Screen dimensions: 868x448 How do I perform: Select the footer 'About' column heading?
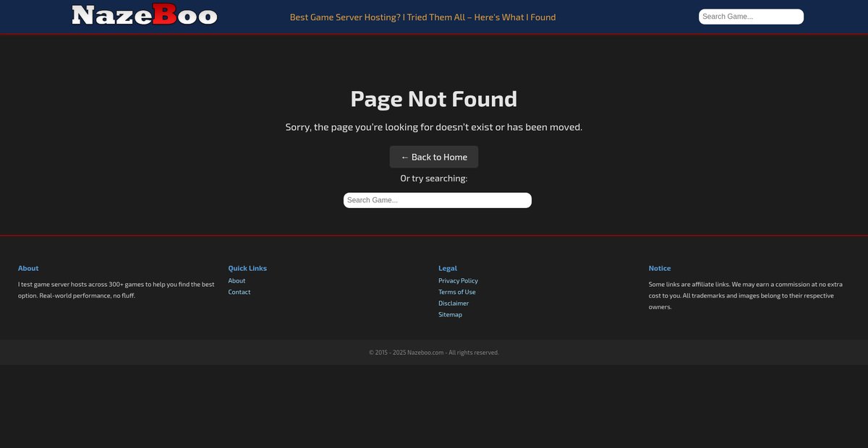tap(28, 268)
